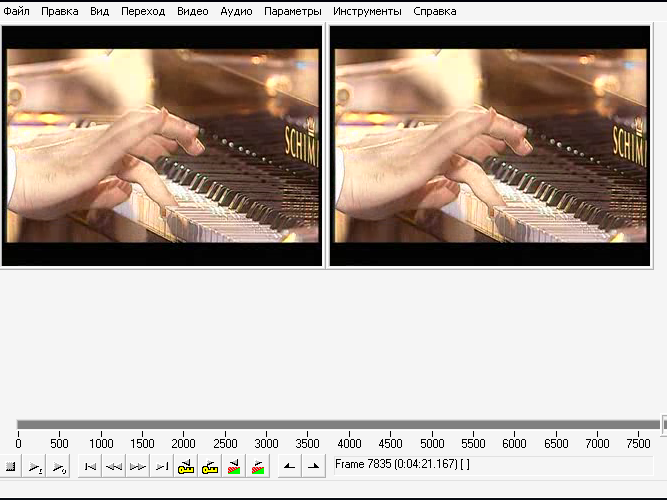Click the timeline position slider handle
The width and height of the screenshot is (667, 500).
[664, 424]
